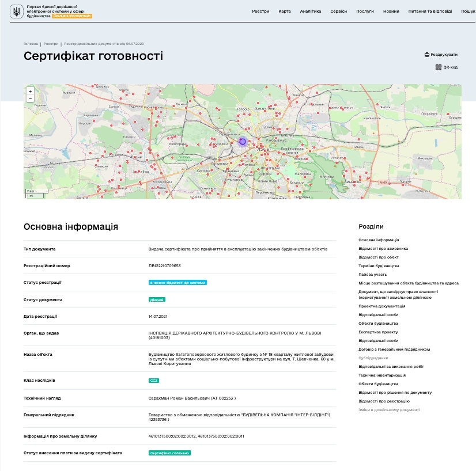
Task: Zoom in the map with plus button
Action: point(30,91)
